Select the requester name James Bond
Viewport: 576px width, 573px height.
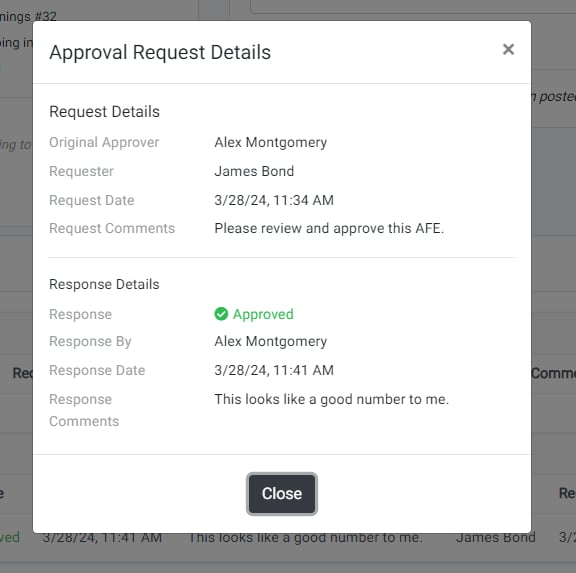254,172
